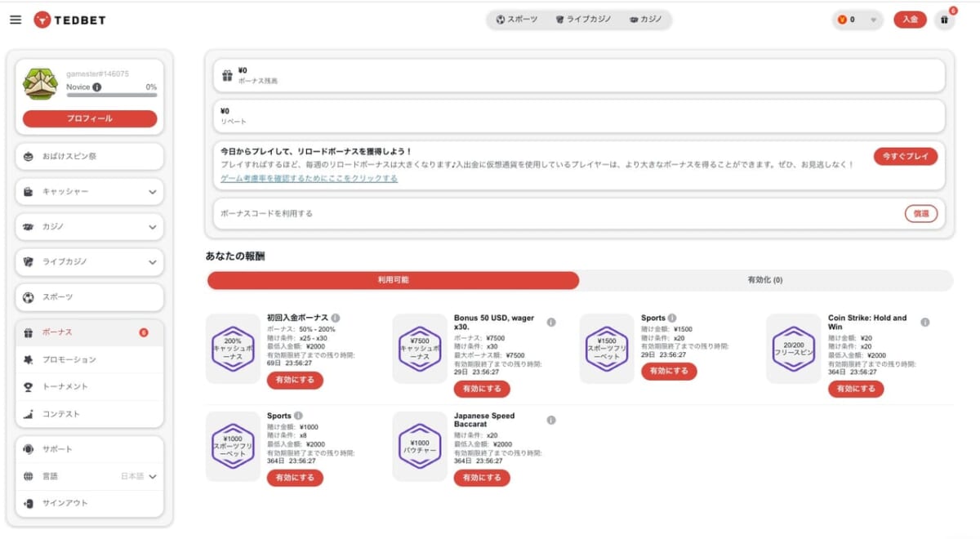The height and width of the screenshot is (539, 980).
Task: Open コンテスト in the sidebar
Action: click(x=89, y=414)
